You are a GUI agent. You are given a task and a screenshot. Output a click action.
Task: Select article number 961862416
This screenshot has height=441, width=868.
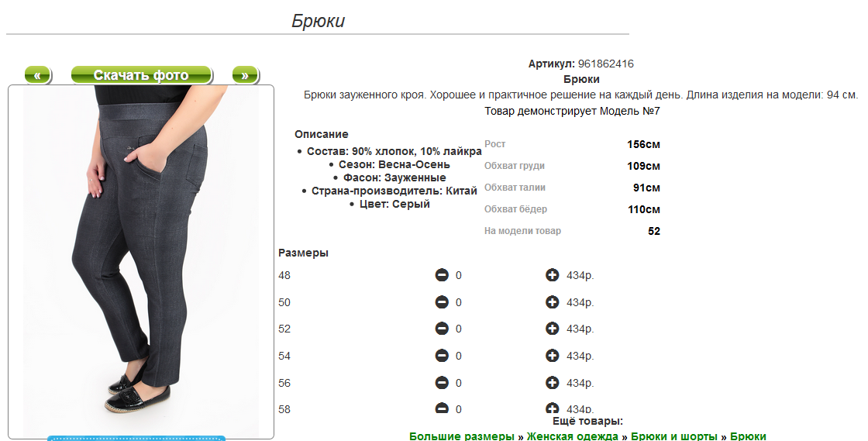[605, 64]
